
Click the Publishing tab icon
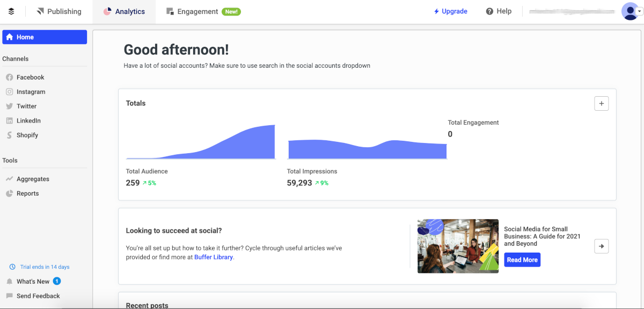tap(40, 11)
